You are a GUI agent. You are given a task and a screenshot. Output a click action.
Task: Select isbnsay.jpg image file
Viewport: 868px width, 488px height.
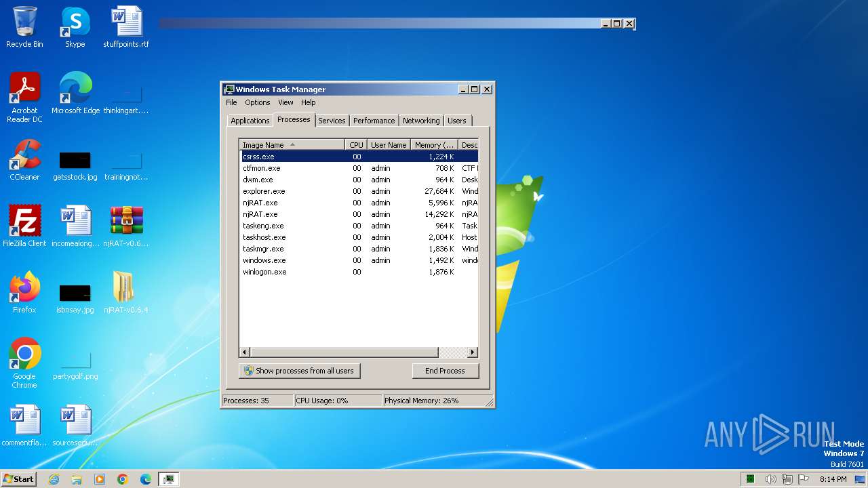[x=75, y=298]
